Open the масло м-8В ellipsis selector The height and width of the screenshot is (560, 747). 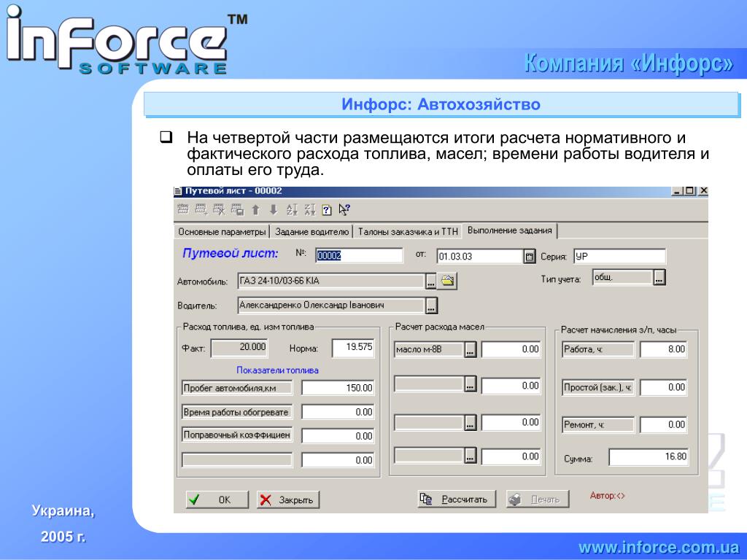[x=471, y=349]
